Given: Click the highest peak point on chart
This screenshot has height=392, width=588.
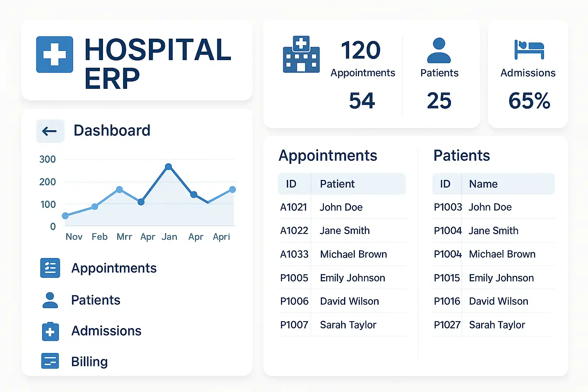Looking at the screenshot, I should (168, 167).
